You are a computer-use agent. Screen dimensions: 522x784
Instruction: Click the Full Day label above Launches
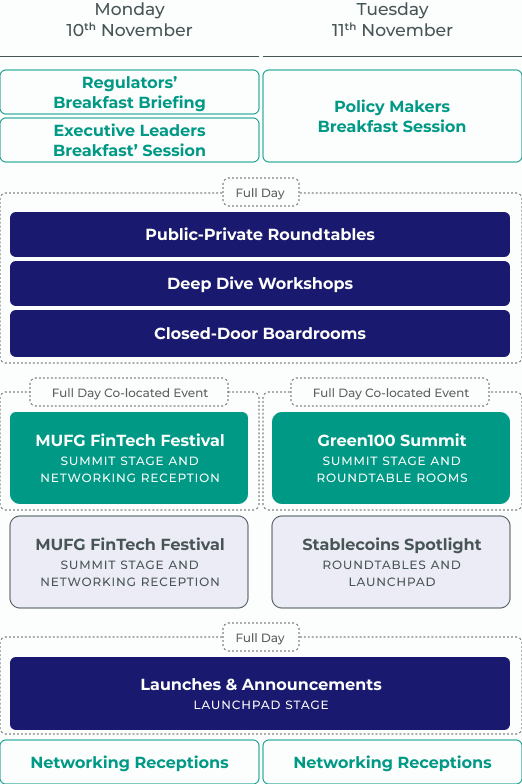(260, 638)
